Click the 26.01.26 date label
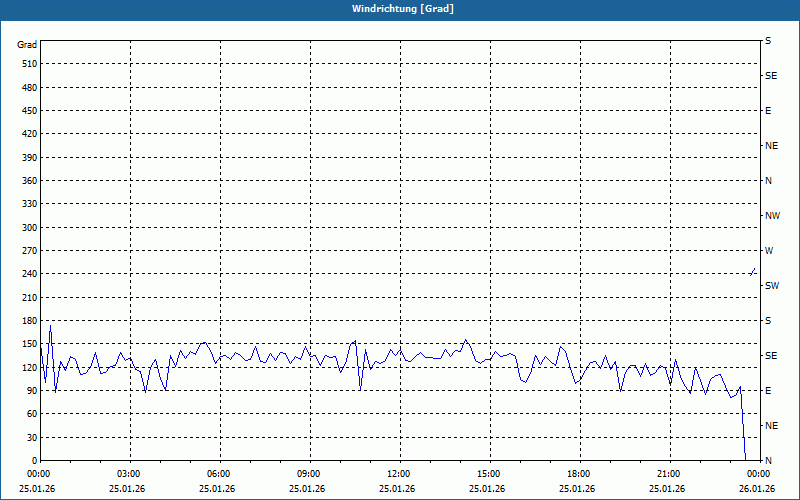This screenshot has height=500, width=800. tap(757, 489)
